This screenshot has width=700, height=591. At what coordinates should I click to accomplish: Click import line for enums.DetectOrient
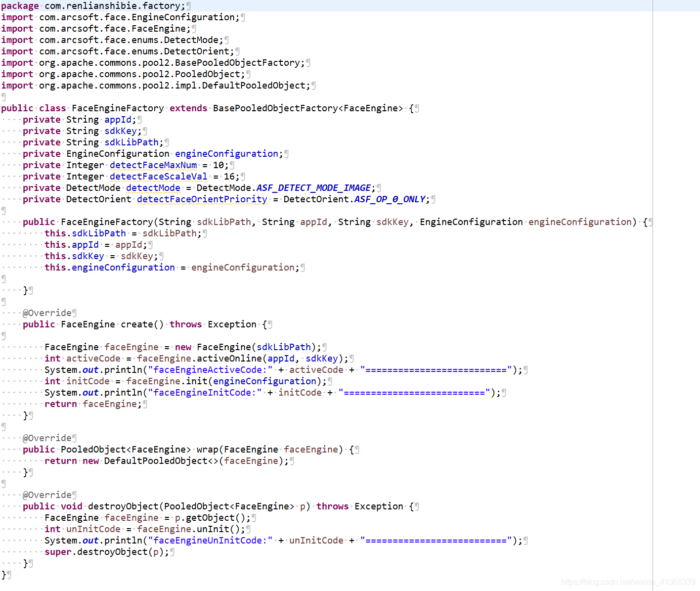pyautogui.click(x=118, y=51)
